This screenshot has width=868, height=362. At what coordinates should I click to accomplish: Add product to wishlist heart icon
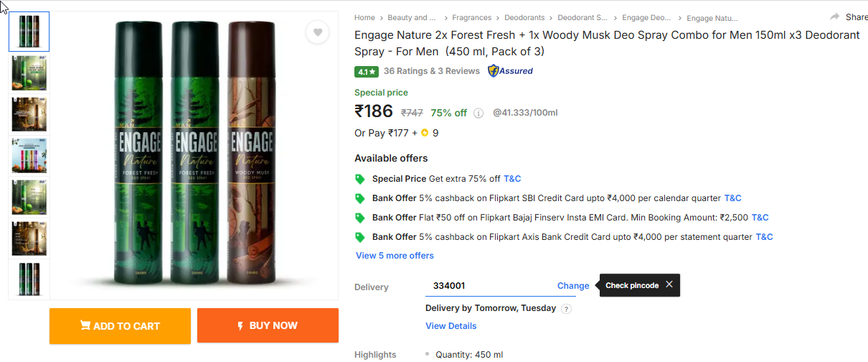click(x=317, y=32)
